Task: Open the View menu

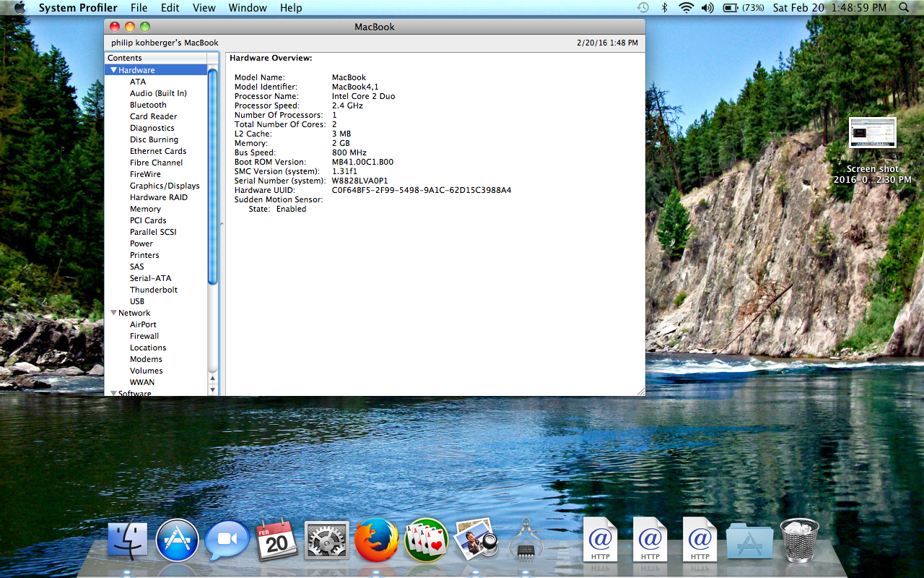Action: (204, 8)
